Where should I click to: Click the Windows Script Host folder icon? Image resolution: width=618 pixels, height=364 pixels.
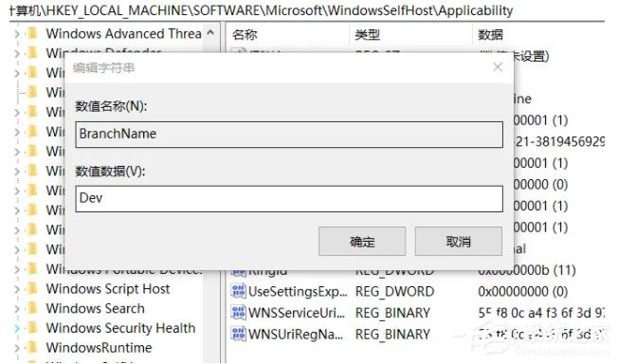click(x=33, y=289)
